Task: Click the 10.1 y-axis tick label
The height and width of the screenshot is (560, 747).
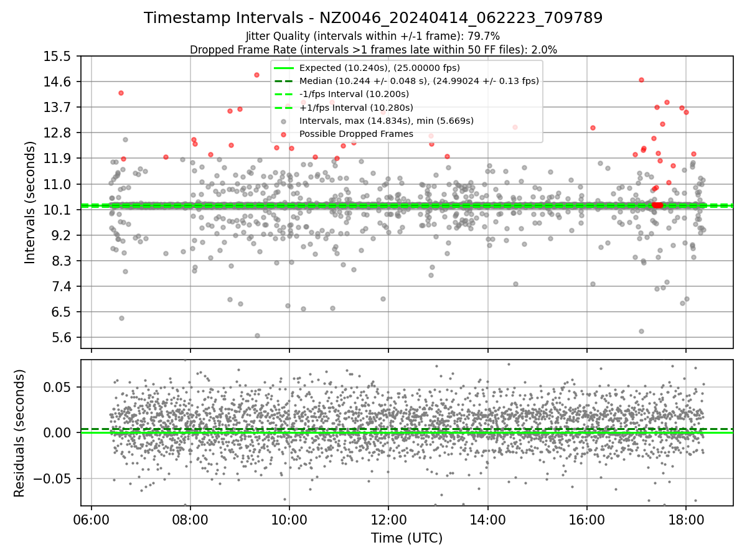Action: click(x=59, y=210)
